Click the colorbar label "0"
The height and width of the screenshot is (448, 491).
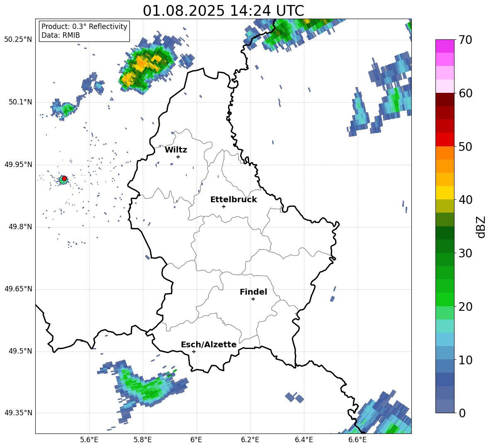[x=462, y=413]
